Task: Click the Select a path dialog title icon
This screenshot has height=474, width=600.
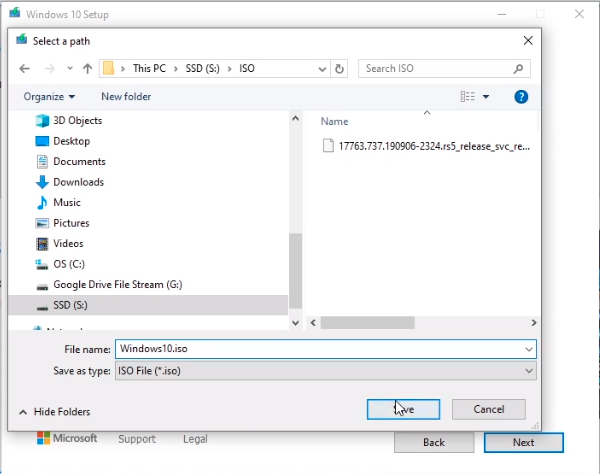Action: point(21,39)
